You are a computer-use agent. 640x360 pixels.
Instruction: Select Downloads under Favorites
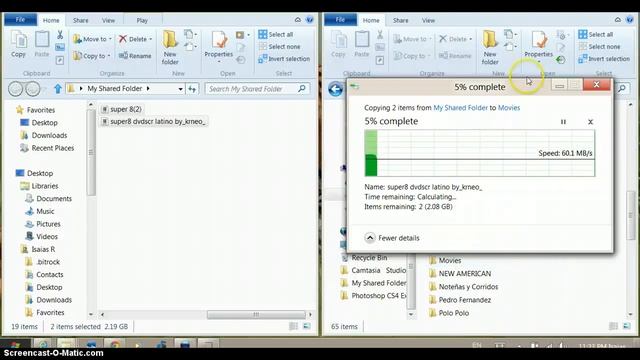[x=44, y=136]
